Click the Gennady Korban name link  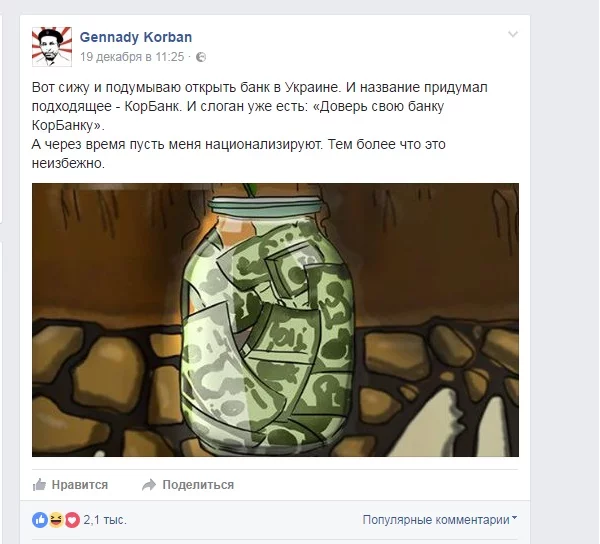click(136, 37)
